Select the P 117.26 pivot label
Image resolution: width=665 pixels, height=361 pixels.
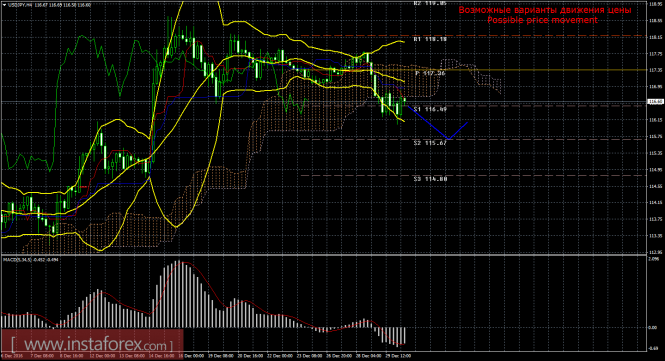[430, 73]
